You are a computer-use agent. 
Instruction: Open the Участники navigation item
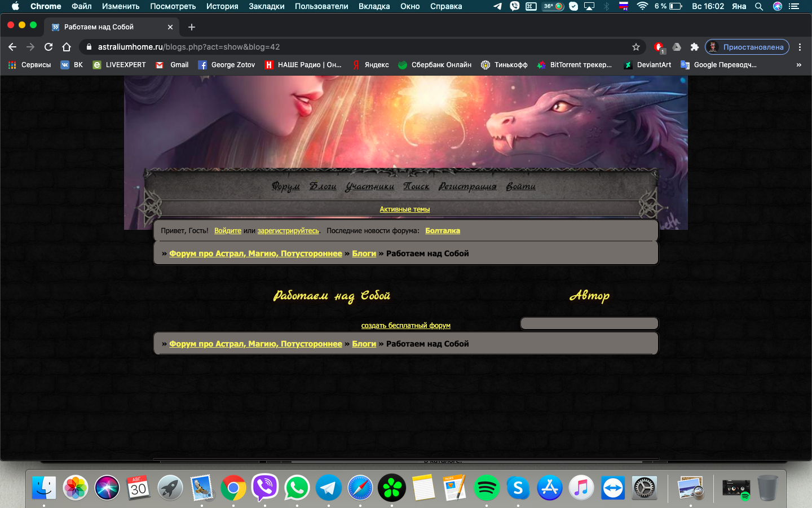click(x=370, y=186)
